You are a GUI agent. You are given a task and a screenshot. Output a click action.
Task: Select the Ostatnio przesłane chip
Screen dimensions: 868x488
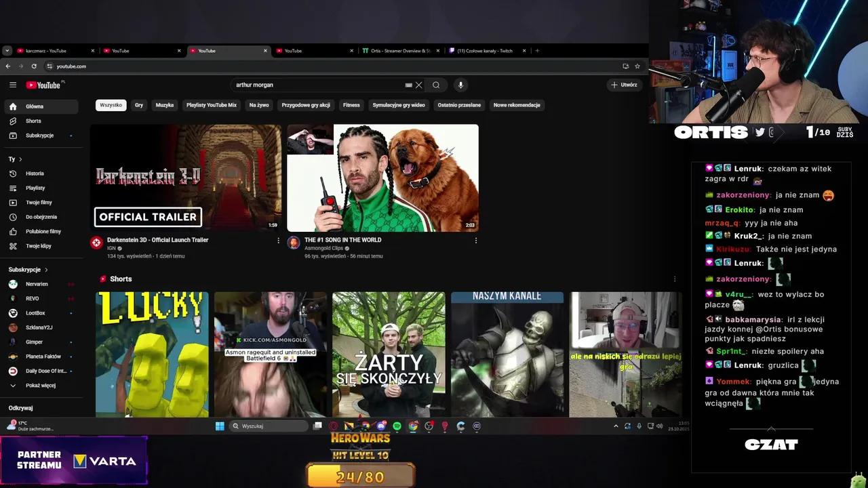click(x=459, y=105)
